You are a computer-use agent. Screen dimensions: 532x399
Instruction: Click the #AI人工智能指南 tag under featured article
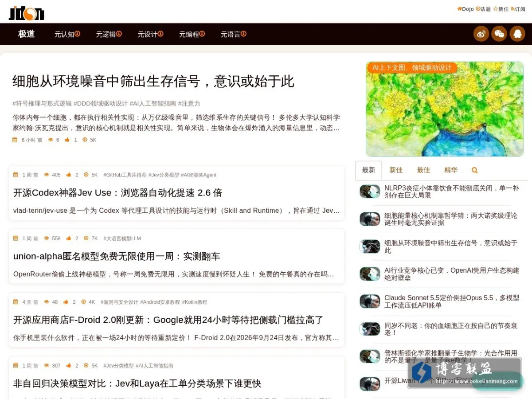[153, 103]
